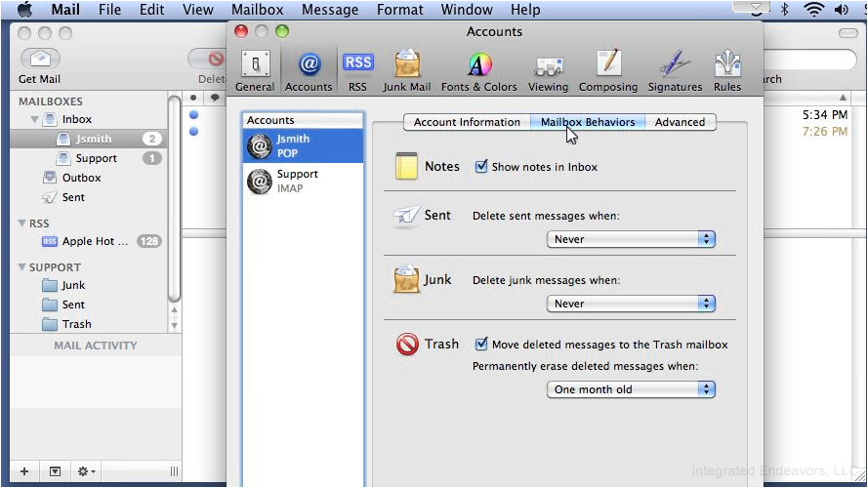This screenshot has width=868, height=488.
Task: Open Delete junk messages when dropdown
Action: (x=631, y=304)
